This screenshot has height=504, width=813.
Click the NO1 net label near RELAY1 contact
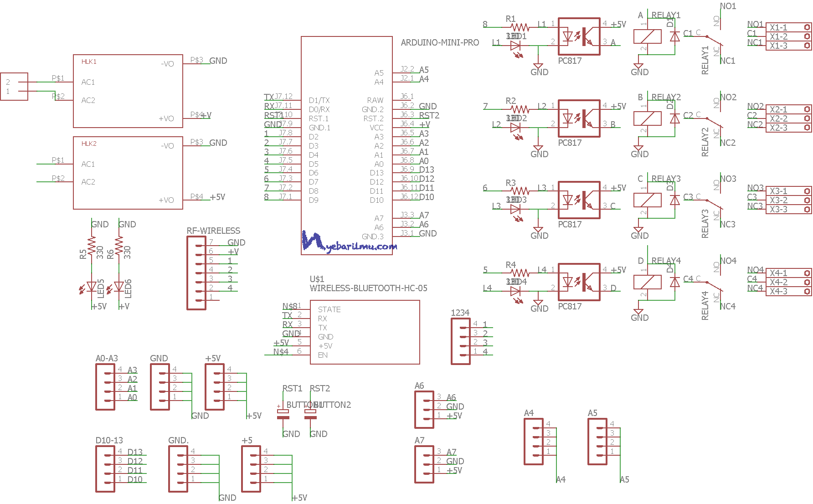pyautogui.click(x=728, y=6)
